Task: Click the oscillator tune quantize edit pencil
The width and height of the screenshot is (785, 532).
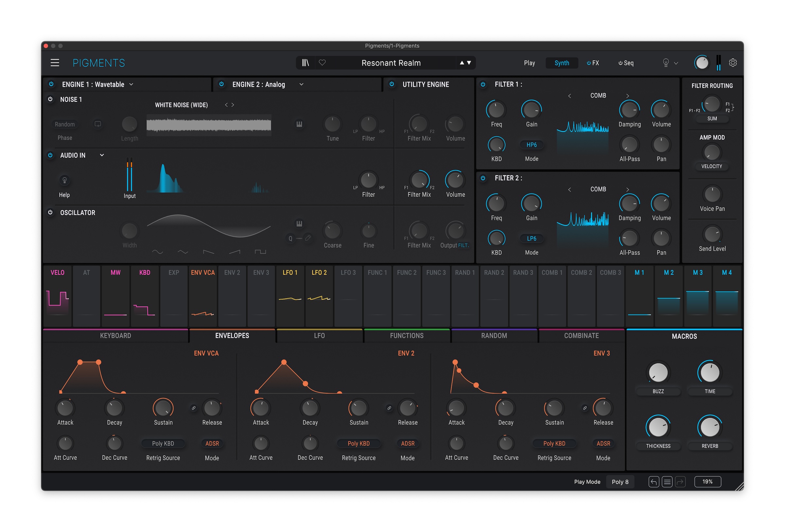Action: (x=308, y=238)
